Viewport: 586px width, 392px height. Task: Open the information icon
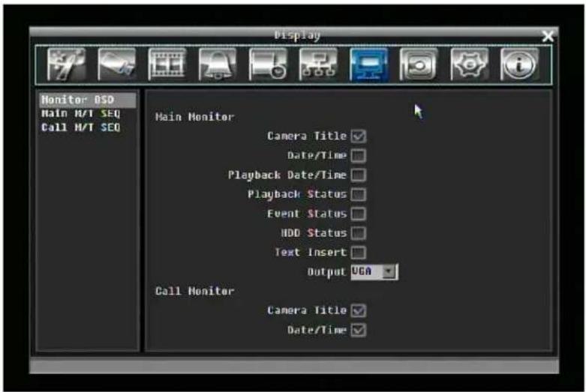(519, 64)
